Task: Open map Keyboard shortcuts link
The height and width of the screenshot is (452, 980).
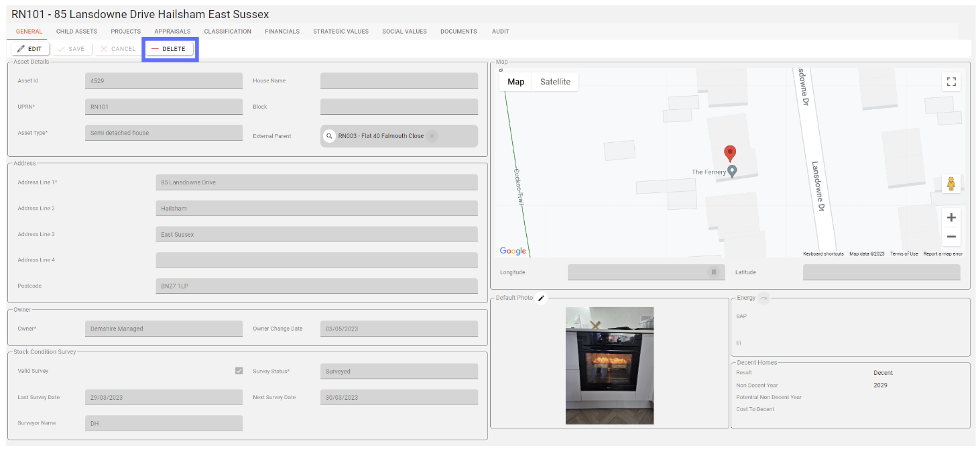Action: [x=823, y=253]
